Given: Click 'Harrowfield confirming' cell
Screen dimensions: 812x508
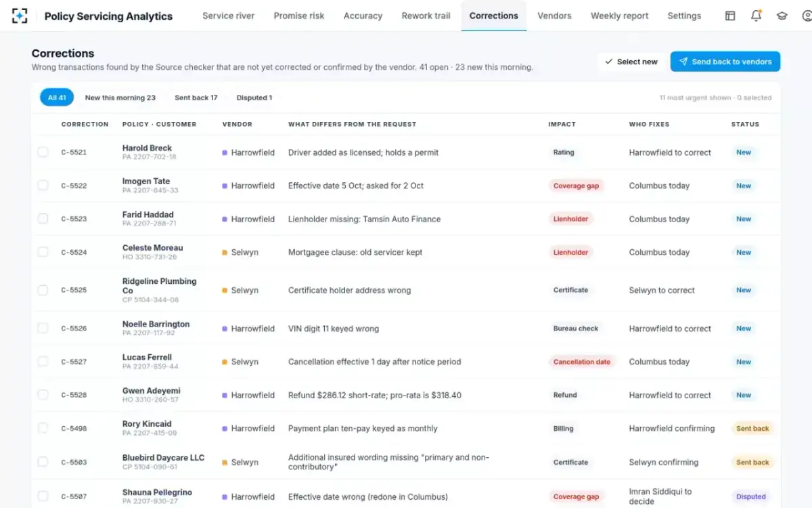Looking at the screenshot, I should coord(672,428).
